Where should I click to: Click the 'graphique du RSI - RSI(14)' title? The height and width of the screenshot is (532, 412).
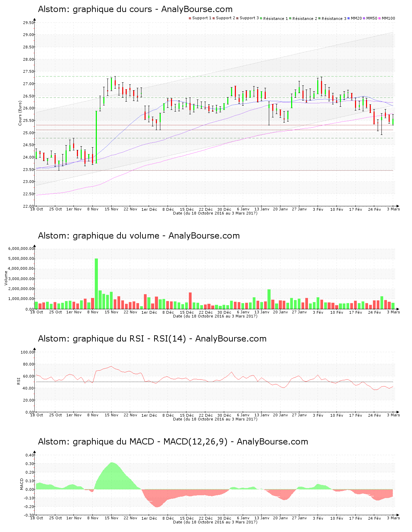click(x=129, y=339)
